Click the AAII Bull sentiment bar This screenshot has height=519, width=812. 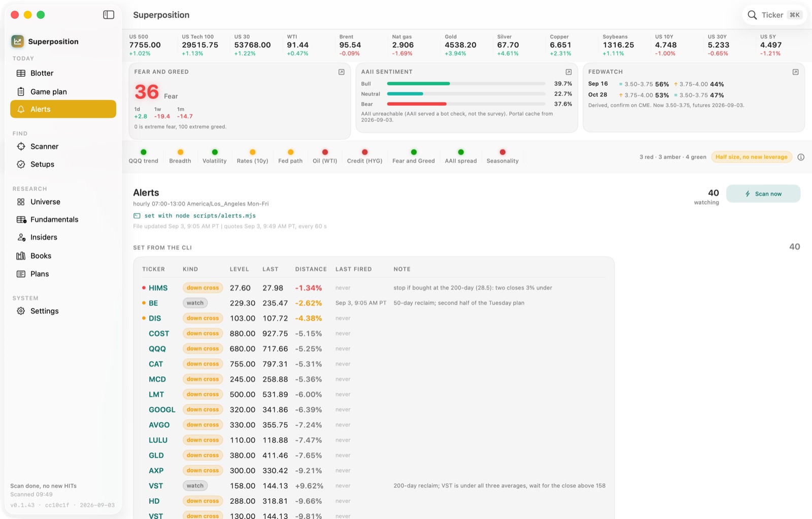coord(466,84)
